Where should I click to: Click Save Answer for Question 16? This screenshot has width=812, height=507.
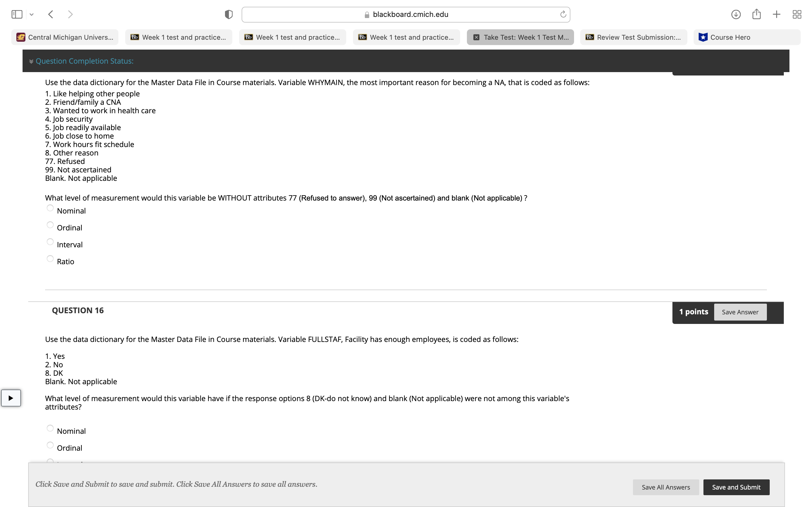pyautogui.click(x=740, y=312)
